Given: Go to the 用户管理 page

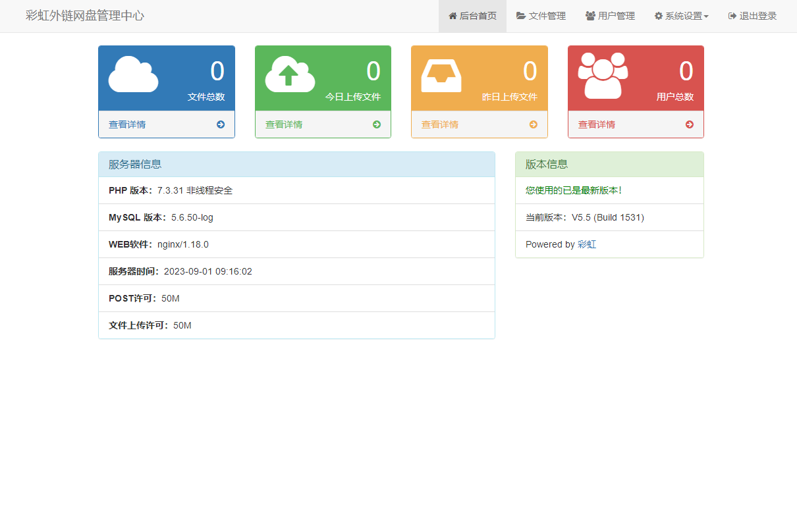Looking at the screenshot, I should point(610,16).
